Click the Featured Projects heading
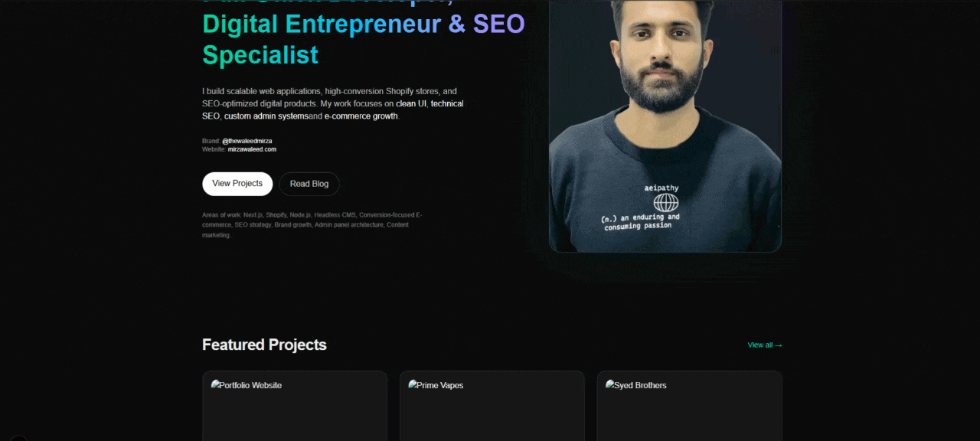The width and height of the screenshot is (980, 441). (x=264, y=345)
